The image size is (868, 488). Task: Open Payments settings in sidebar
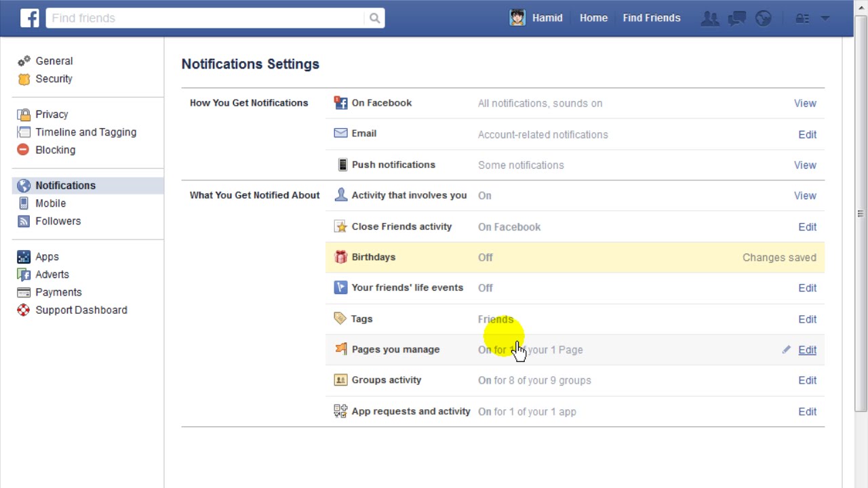pyautogui.click(x=58, y=292)
